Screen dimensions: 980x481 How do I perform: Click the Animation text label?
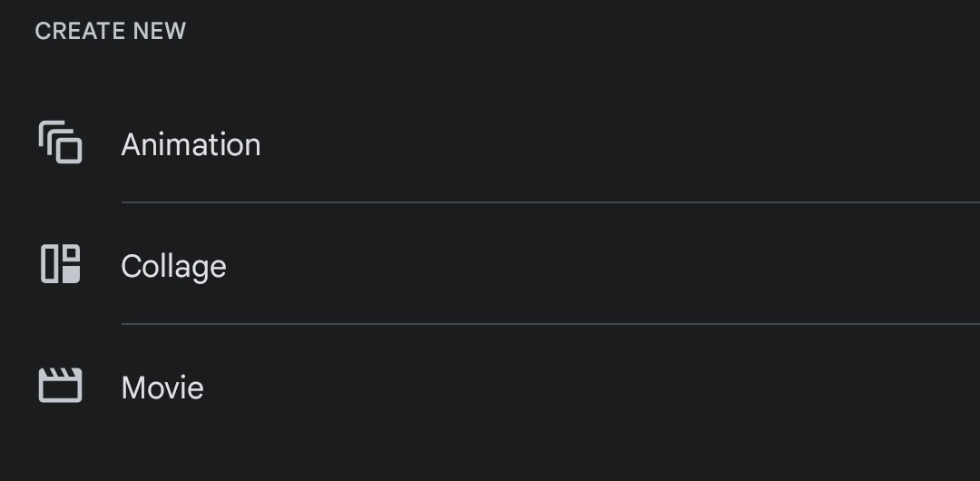tap(191, 145)
